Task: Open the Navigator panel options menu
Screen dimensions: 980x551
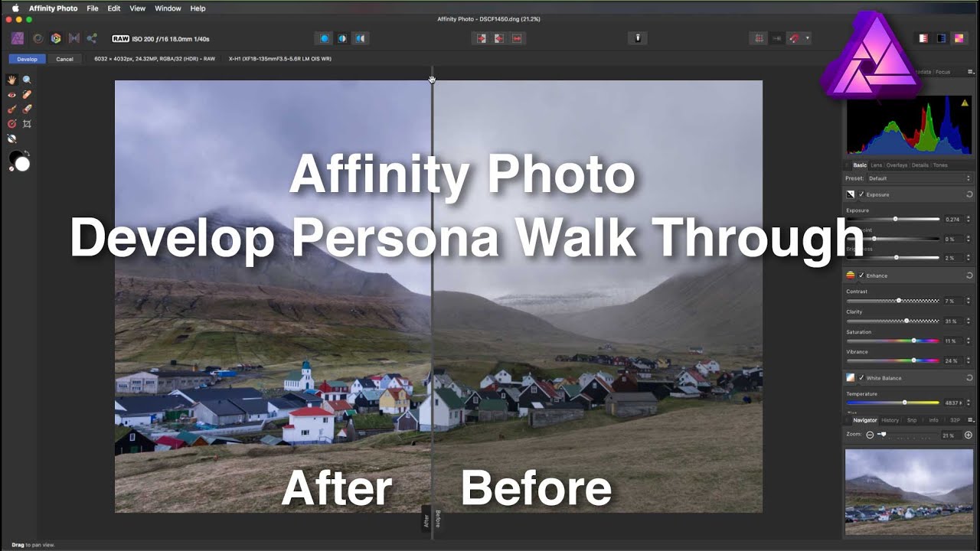Action: pos(970,420)
